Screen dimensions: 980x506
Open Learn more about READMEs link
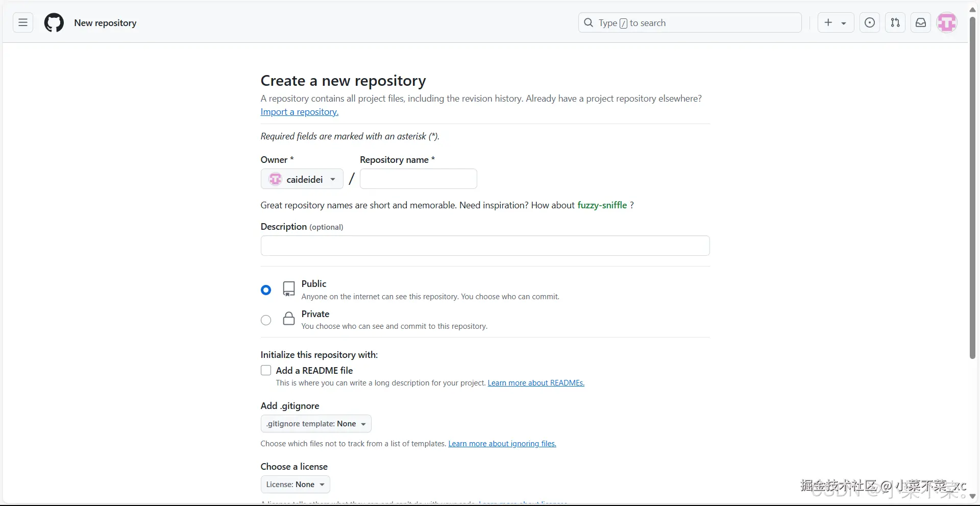pos(536,383)
